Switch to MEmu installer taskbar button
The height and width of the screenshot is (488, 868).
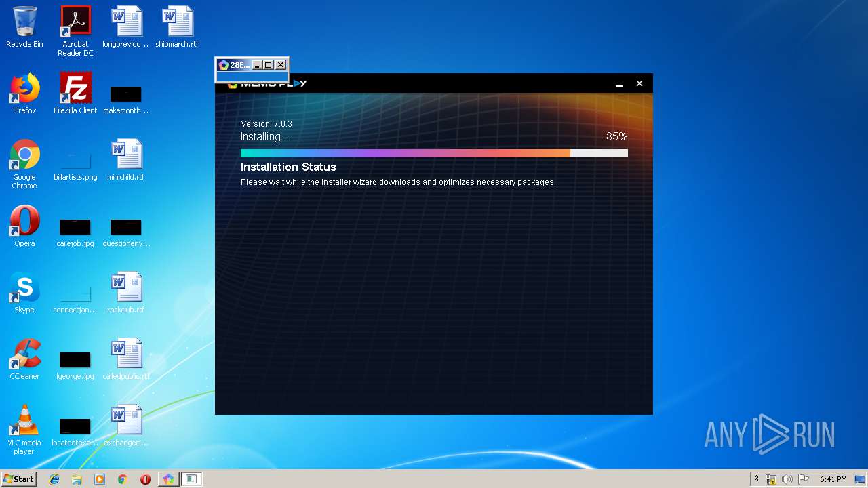(x=168, y=479)
